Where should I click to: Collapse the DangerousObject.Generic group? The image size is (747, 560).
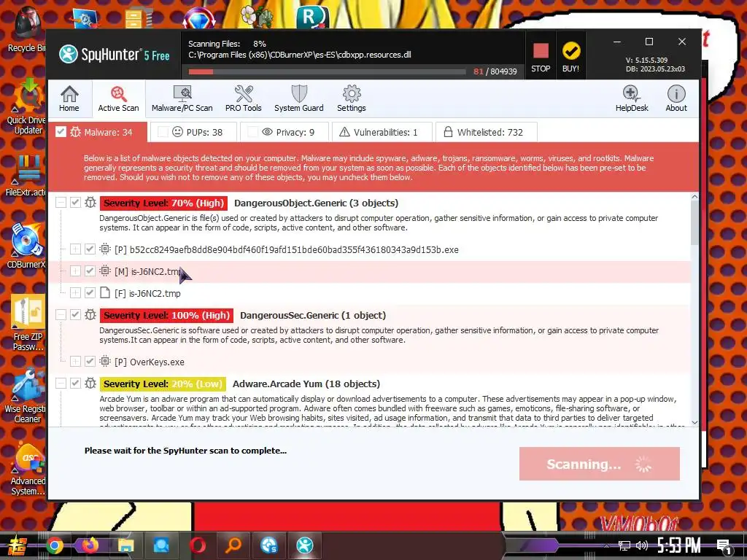click(61, 203)
